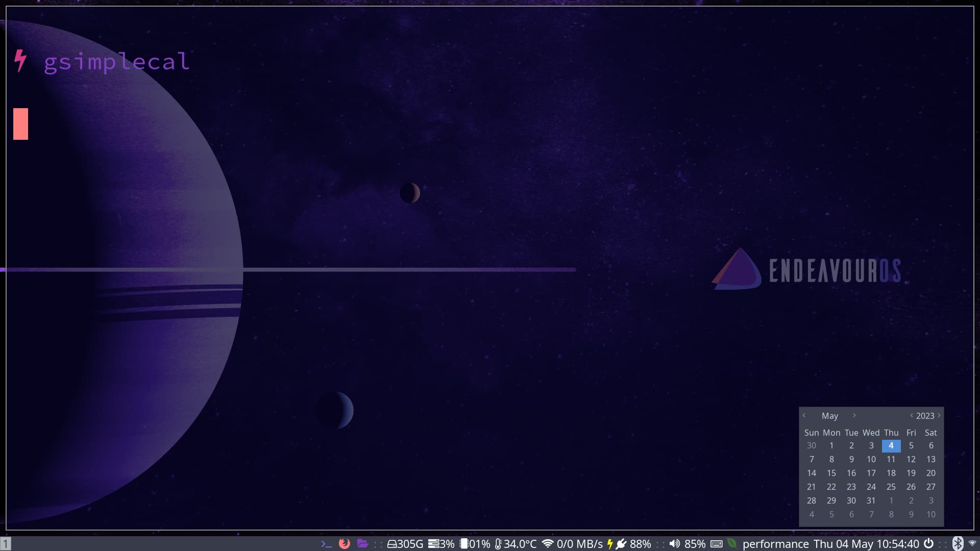Click the Wi-Fi 0/0 MB/s network indicator
This screenshot has width=980, height=551.
click(572, 544)
